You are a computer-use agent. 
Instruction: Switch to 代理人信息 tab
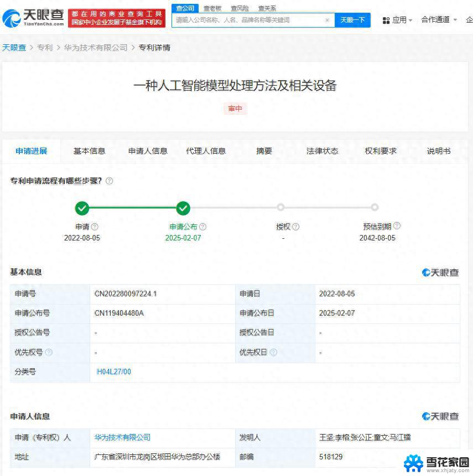tap(206, 151)
